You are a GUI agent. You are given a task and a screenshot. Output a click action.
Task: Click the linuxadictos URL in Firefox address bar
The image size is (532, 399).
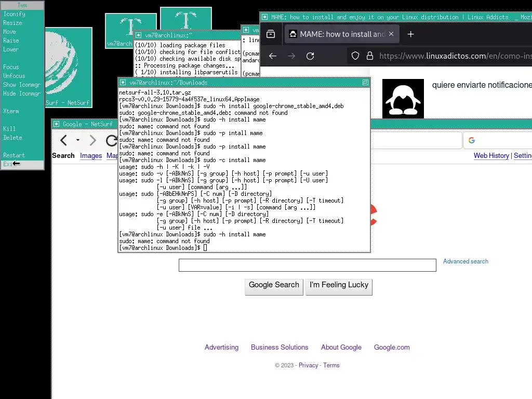point(455,56)
